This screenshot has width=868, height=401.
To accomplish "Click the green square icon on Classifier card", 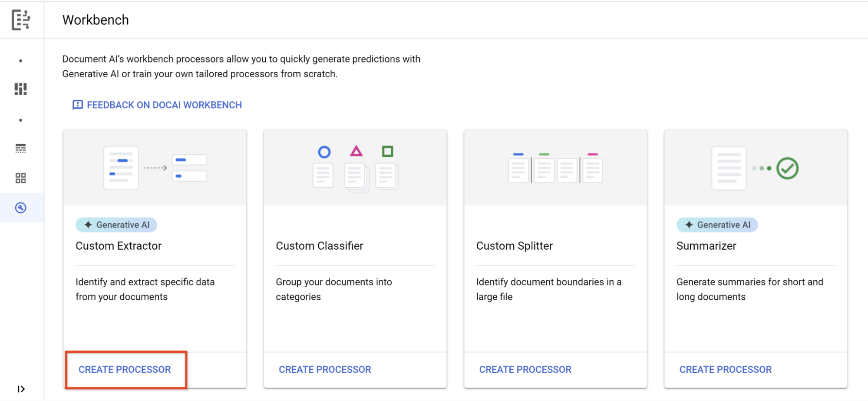I will click(387, 151).
